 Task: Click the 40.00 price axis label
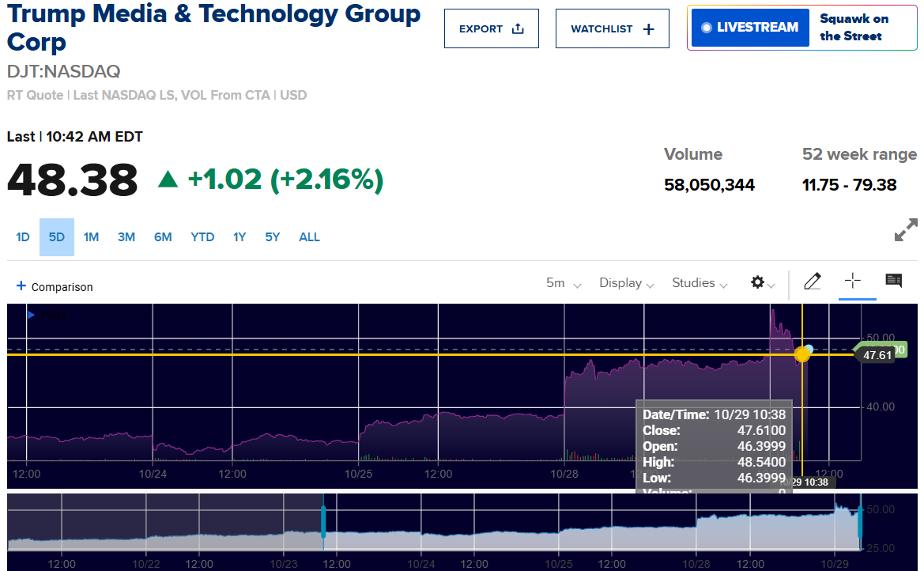pos(881,407)
